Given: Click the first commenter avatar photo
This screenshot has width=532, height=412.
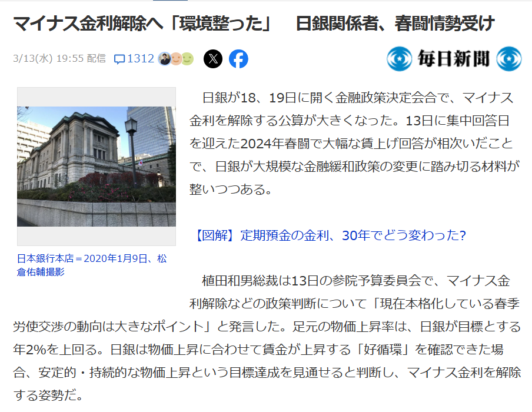Looking at the screenshot, I should coord(164,59).
